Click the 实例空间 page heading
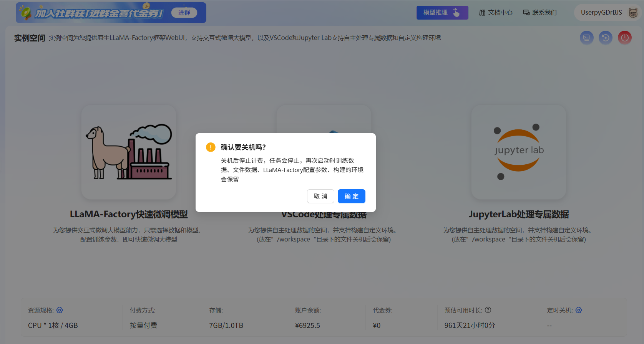The height and width of the screenshot is (344, 644). (x=30, y=38)
